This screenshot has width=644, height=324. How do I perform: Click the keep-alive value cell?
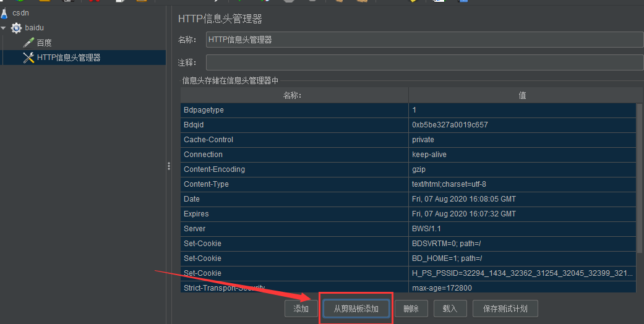point(522,155)
